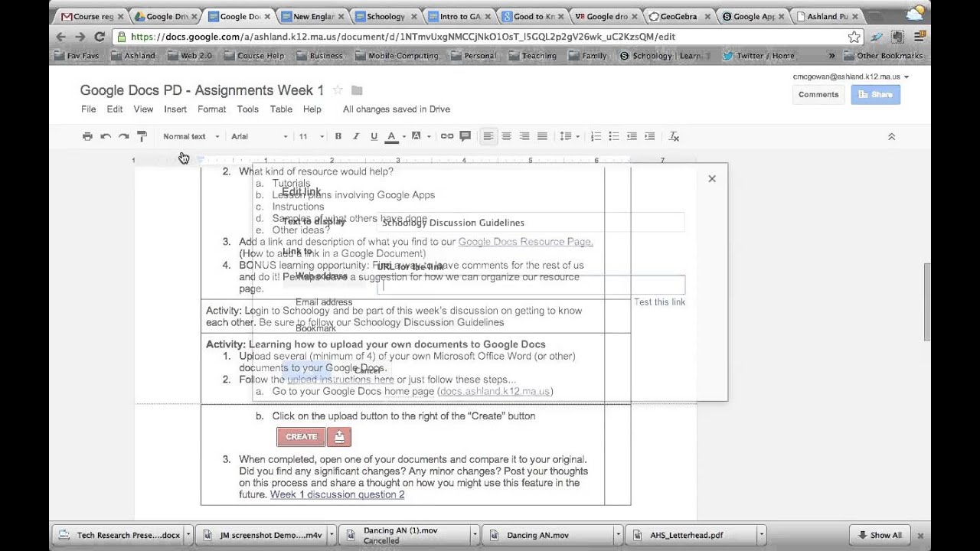Open the line spacing dropdown
Screen dimensions: 980x551
click(569, 136)
